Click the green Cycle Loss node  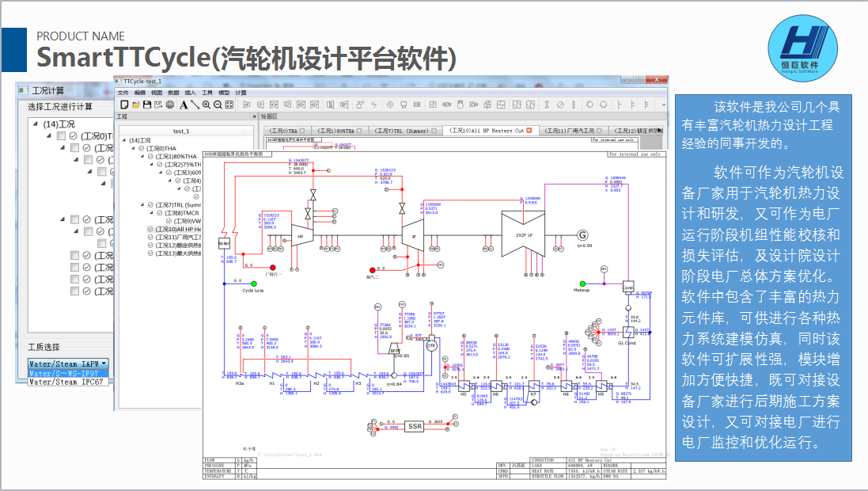253,284
